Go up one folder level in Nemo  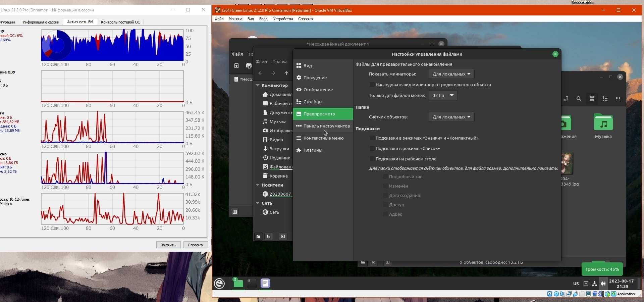click(x=286, y=73)
